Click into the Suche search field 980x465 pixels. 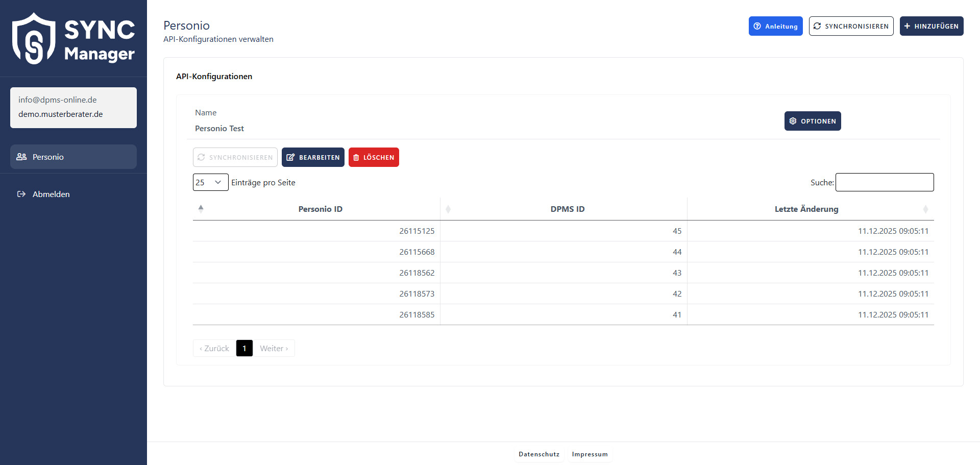(884, 182)
